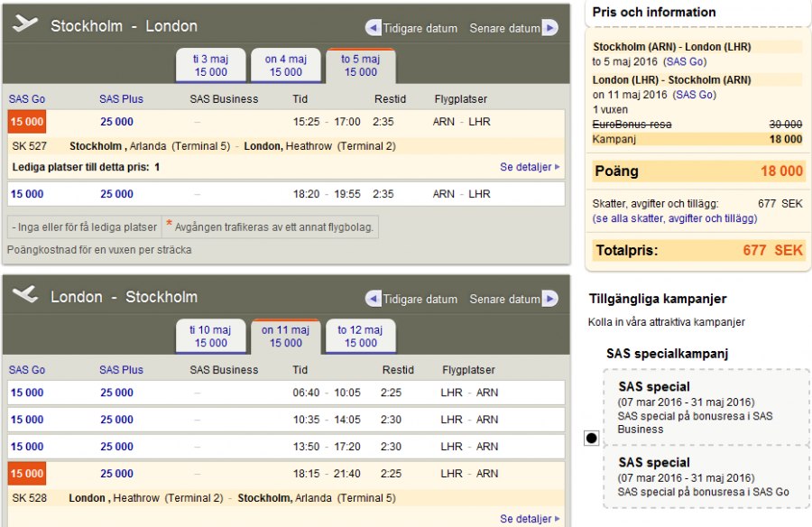Select the SAS special på bonusresa i SAS Business card
The height and width of the screenshot is (527, 812).
pos(706,407)
